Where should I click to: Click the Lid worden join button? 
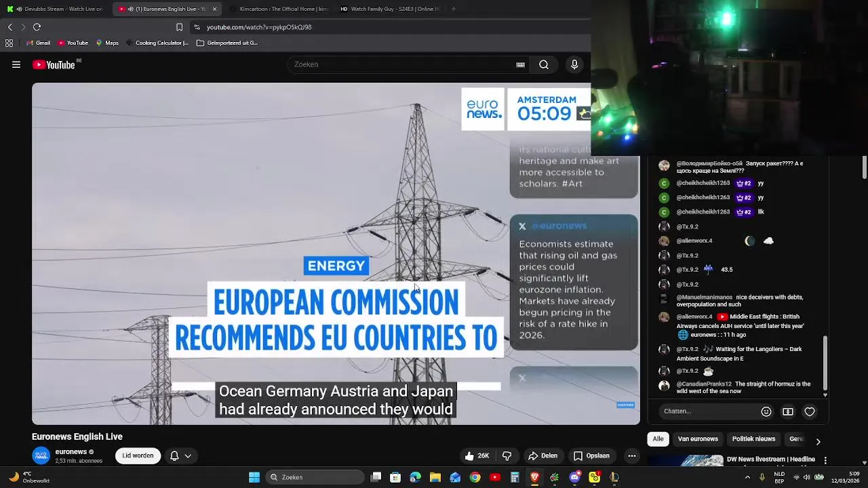coord(138,456)
